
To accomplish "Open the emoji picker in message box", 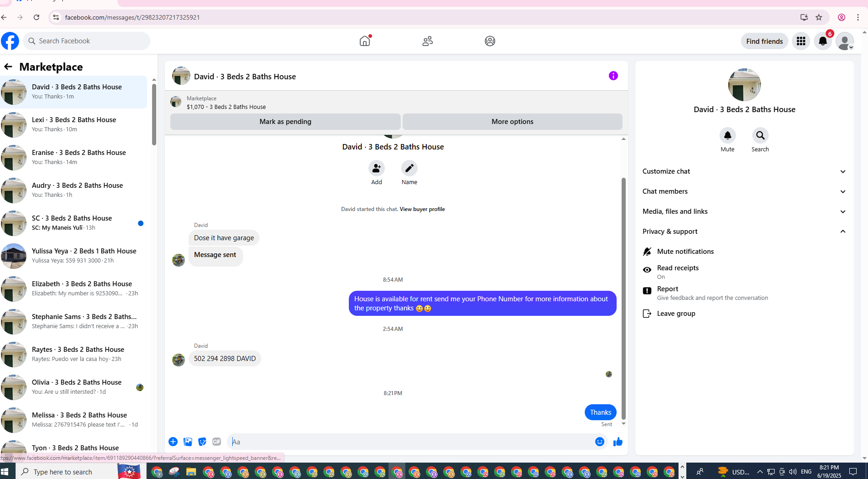I will [x=599, y=442].
